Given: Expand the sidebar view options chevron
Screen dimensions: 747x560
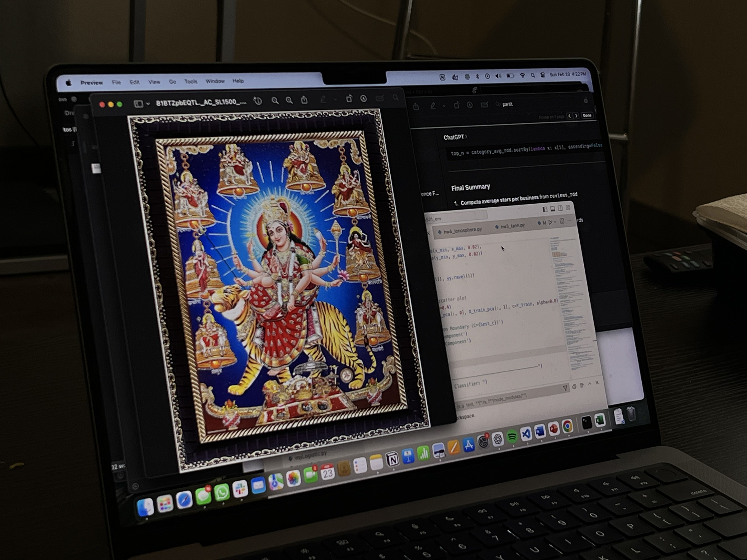Looking at the screenshot, I should point(148,104).
